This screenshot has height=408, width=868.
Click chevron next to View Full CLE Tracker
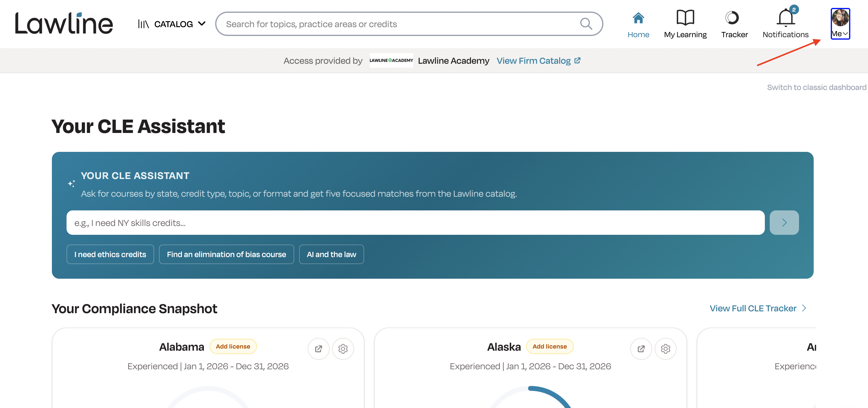coord(804,308)
